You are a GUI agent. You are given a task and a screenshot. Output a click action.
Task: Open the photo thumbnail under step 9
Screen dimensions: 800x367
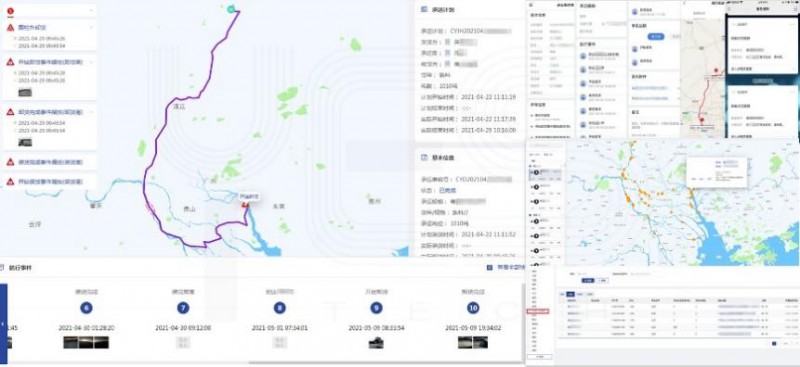(376, 342)
